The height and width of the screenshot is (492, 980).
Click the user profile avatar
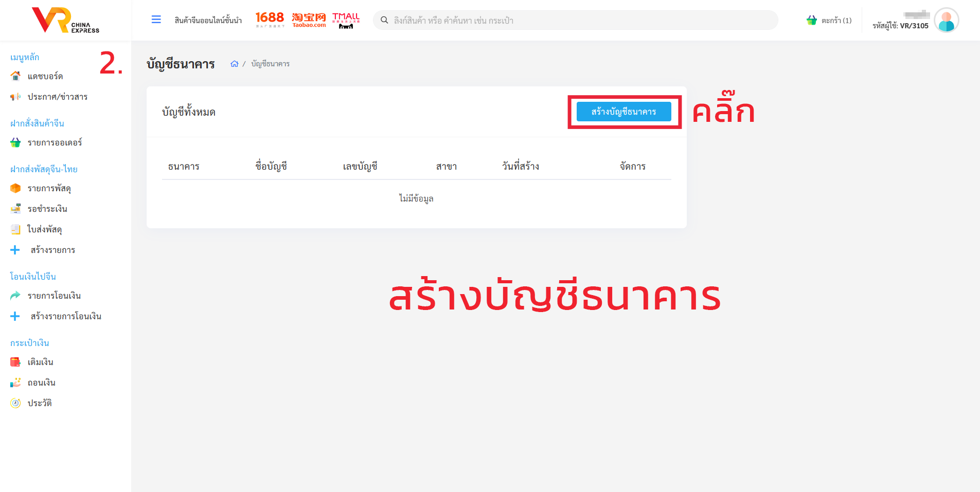(x=946, y=21)
